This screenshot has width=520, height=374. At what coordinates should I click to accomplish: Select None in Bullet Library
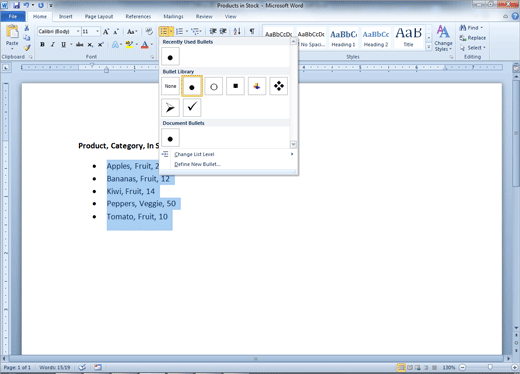(170, 86)
